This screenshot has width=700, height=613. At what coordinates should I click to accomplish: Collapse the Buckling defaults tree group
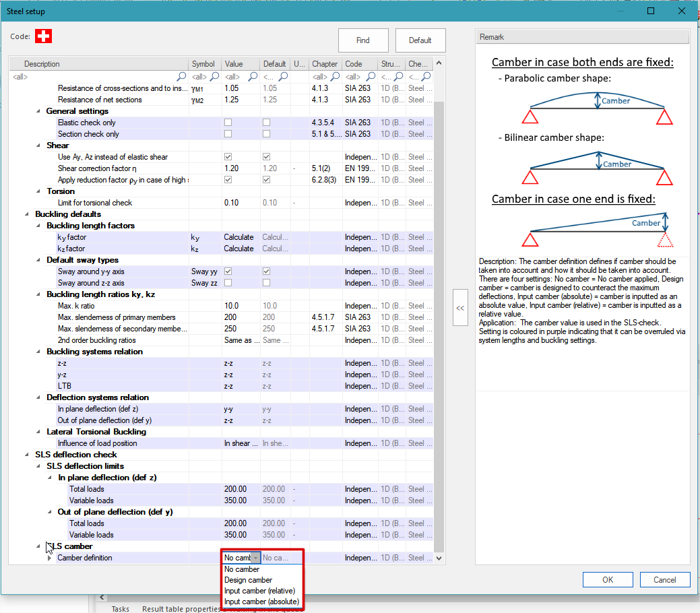point(27,214)
